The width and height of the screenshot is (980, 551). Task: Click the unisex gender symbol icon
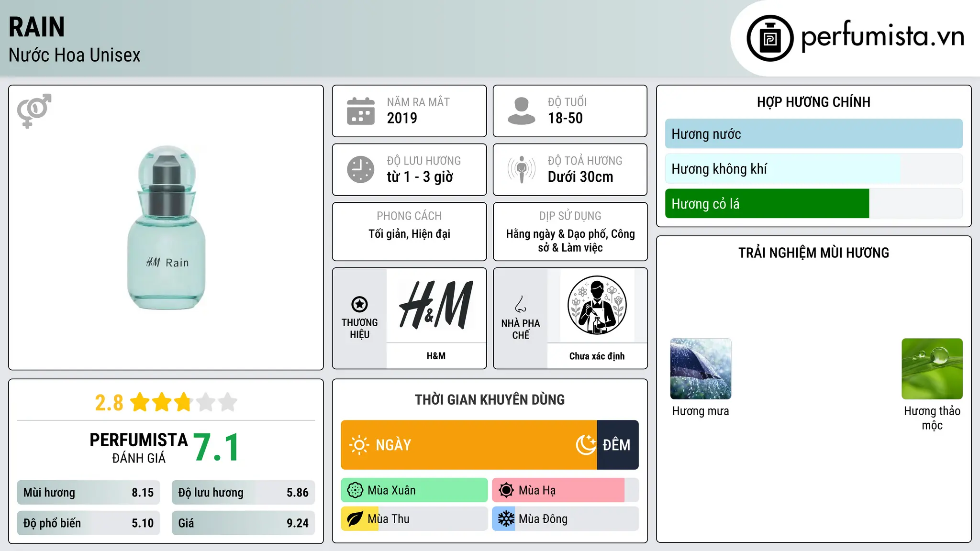tap(34, 110)
